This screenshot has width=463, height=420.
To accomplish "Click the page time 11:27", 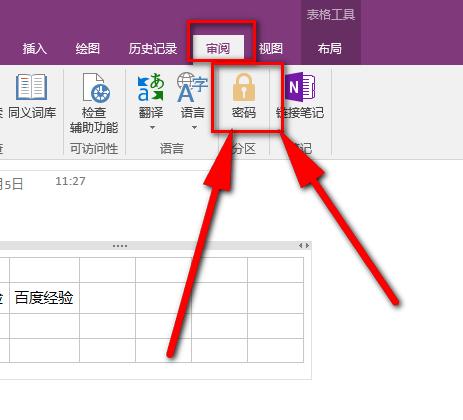I will click(70, 181).
